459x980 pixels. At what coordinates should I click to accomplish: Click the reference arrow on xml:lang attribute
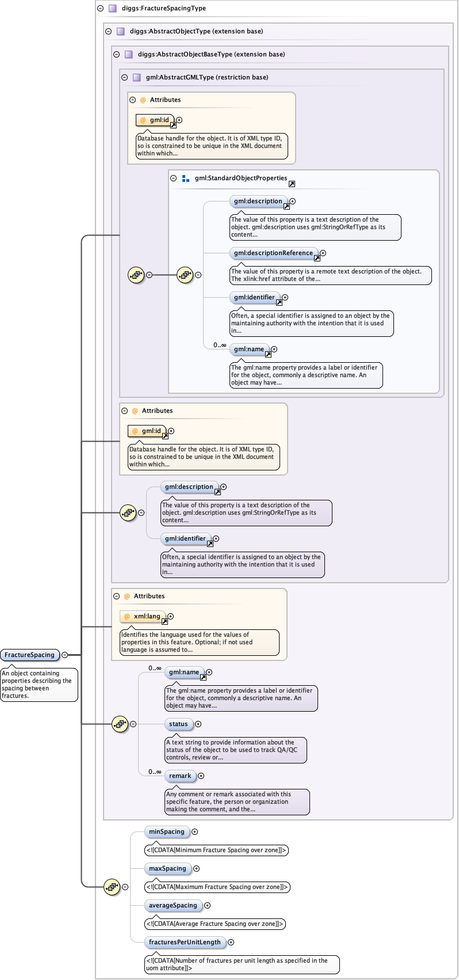click(x=165, y=622)
